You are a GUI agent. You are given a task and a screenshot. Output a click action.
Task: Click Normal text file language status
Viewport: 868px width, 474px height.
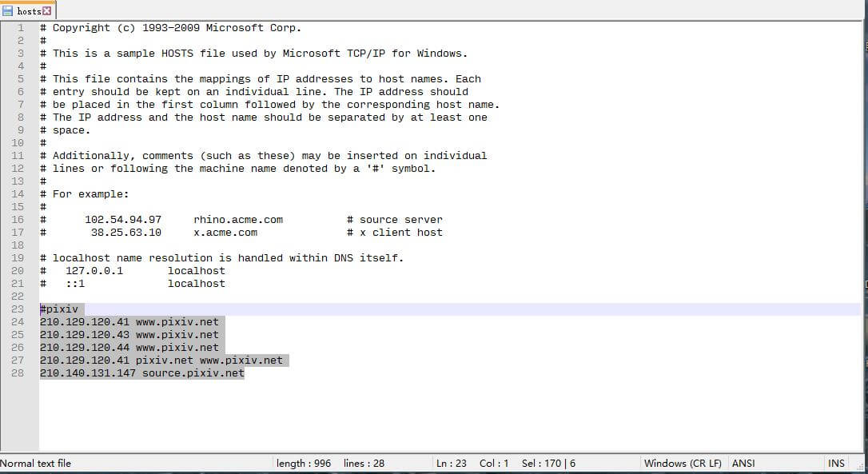[35, 464]
